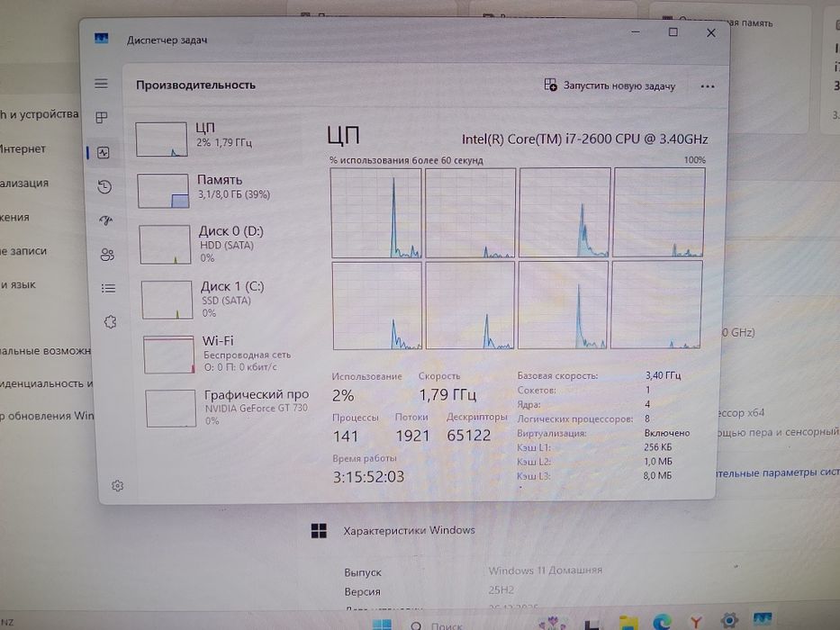Image resolution: width=840 pixels, height=630 pixels.
Task: Click the L1 cache value 256 КБ
Action: tap(658, 446)
